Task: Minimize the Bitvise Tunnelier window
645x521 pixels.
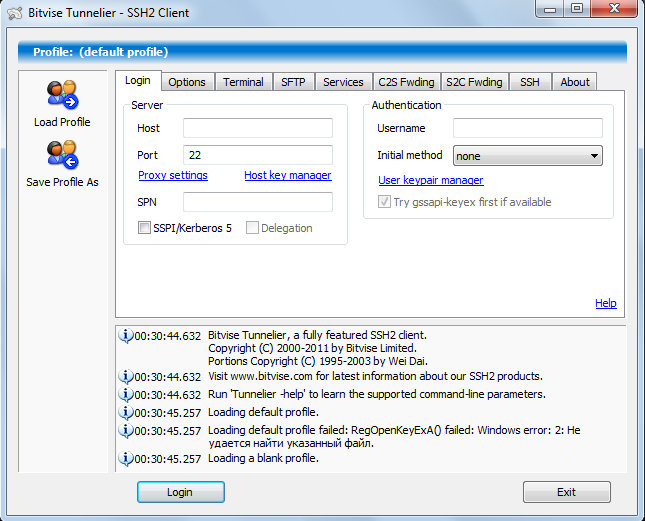Action: (x=550, y=9)
